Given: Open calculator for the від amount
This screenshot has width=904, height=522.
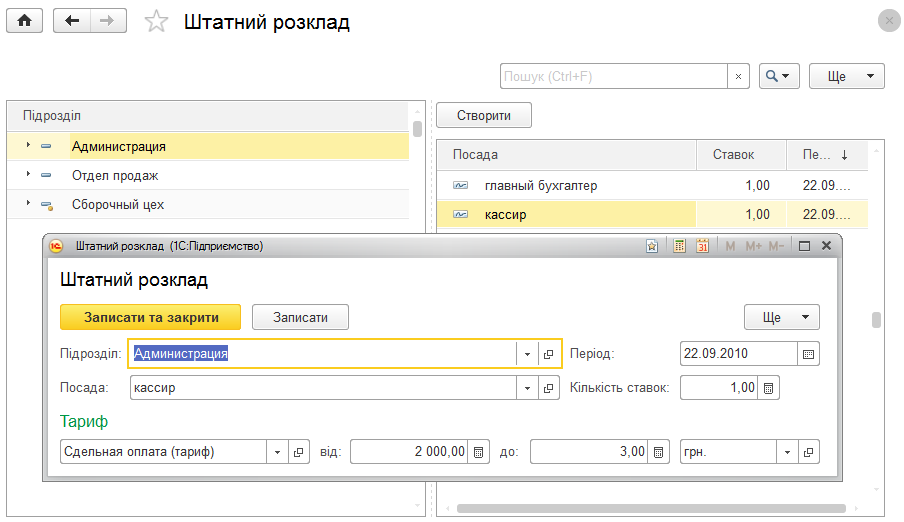Looking at the screenshot, I should (x=479, y=452).
